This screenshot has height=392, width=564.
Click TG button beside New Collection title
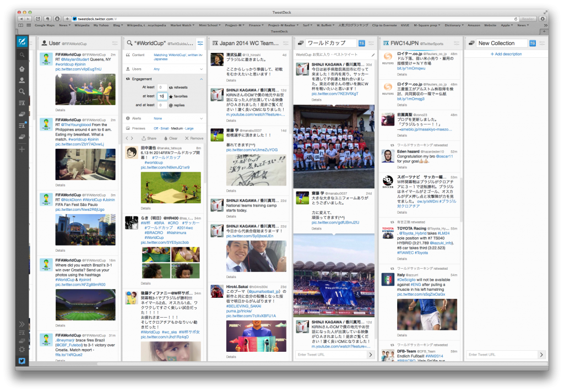[x=533, y=43]
